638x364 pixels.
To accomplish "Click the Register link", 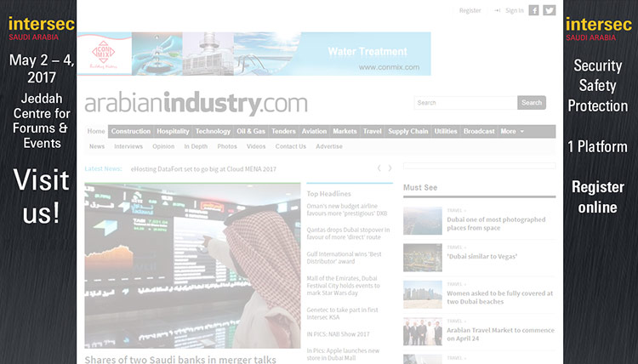I will (470, 10).
